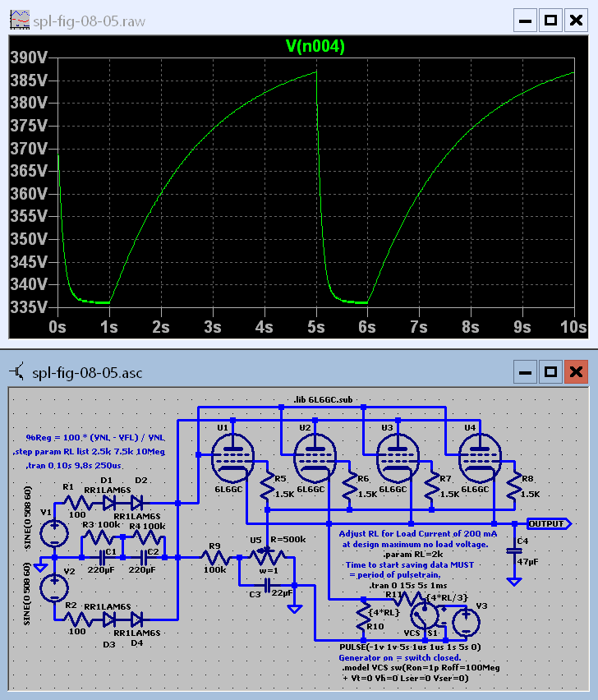598x700 pixels.
Task: Select the U1 6L6GC tube symbol
Action: click(x=232, y=458)
